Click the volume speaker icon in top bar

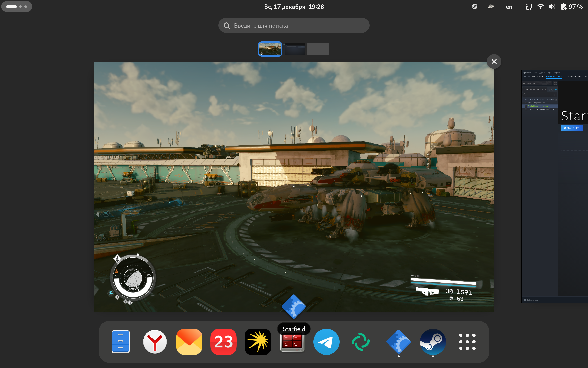(x=552, y=7)
